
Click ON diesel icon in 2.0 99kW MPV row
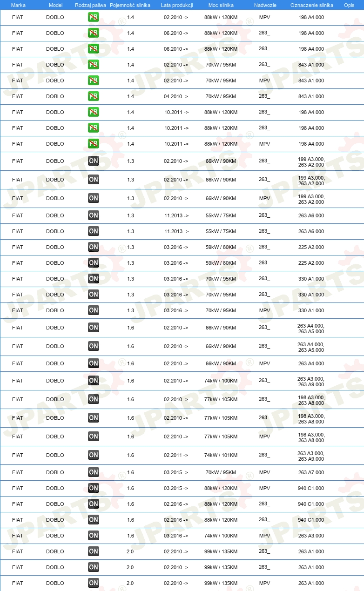[94, 583]
